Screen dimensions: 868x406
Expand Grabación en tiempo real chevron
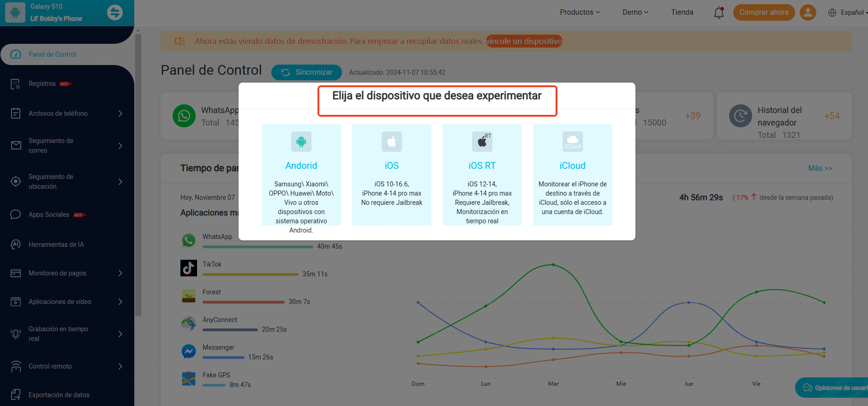[120, 334]
